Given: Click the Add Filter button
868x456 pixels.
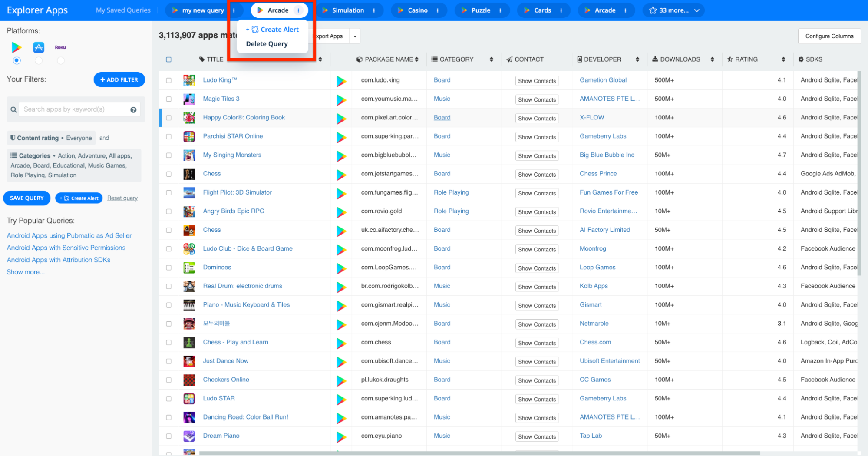Looking at the screenshot, I should [x=119, y=80].
